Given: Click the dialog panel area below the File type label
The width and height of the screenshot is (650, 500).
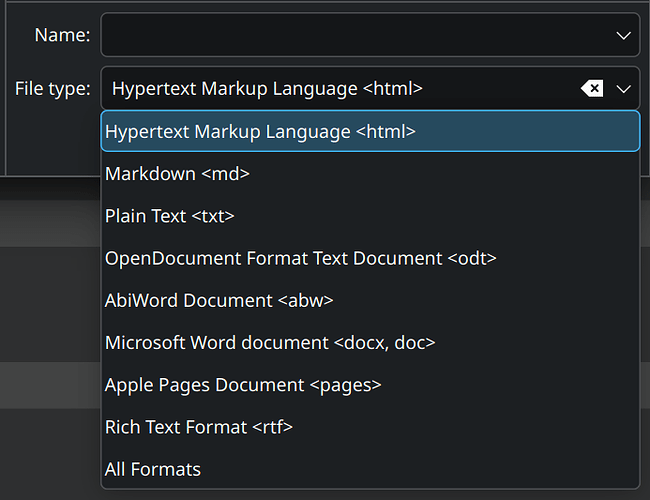Looking at the screenshot, I should (50, 145).
